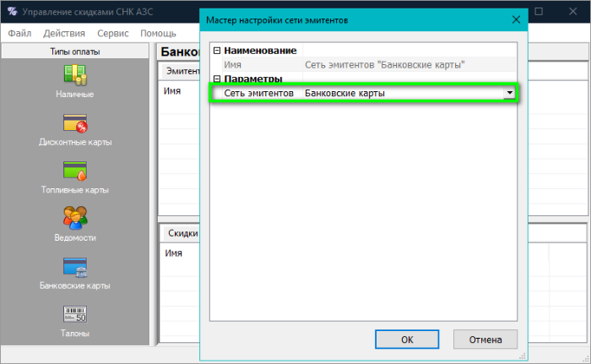591x364 pixels.
Task: Open Дисконтные карты payment type
Action: [x=75, y=123]
